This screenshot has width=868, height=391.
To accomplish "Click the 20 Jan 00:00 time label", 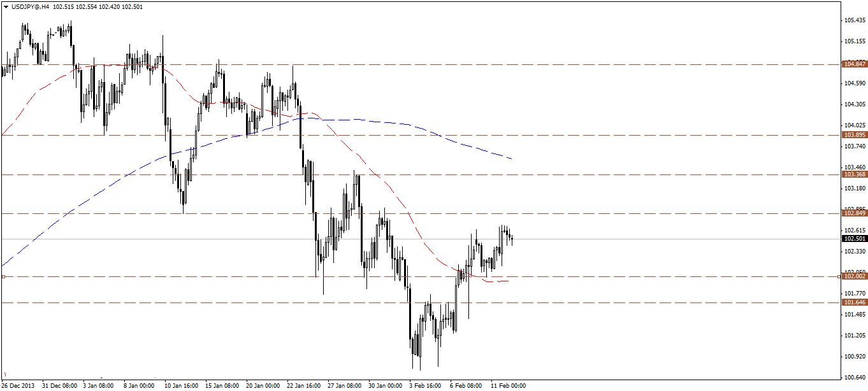I will click(264, 386).
